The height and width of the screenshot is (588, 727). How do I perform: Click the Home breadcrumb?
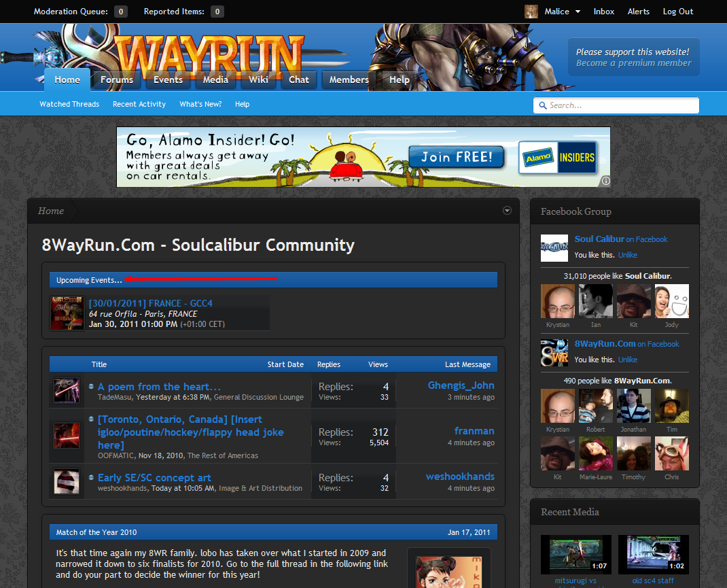(x=51, y=211)
